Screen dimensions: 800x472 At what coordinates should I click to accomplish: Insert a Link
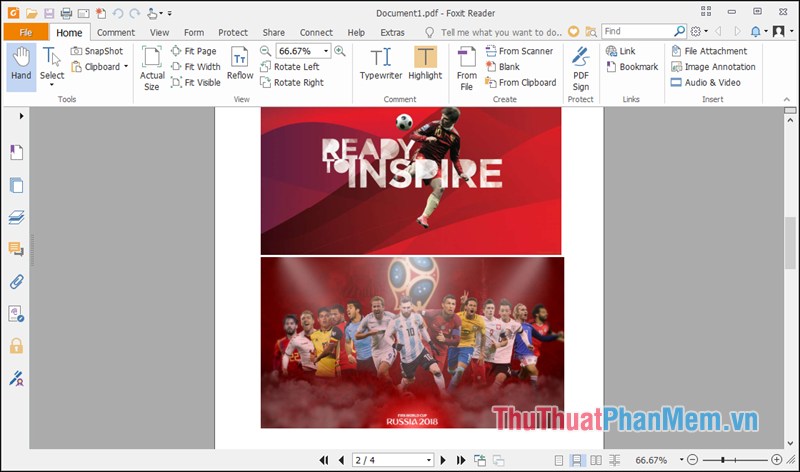point(620,51)
